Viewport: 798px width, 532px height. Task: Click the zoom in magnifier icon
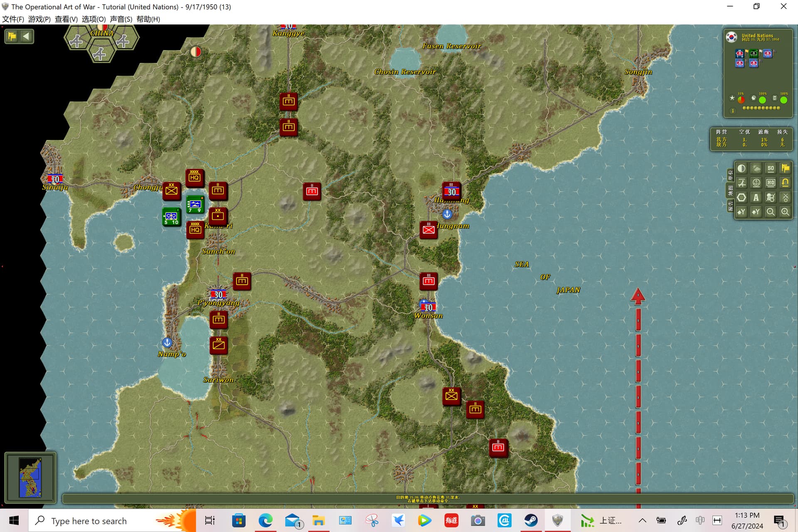coord(785,212)
